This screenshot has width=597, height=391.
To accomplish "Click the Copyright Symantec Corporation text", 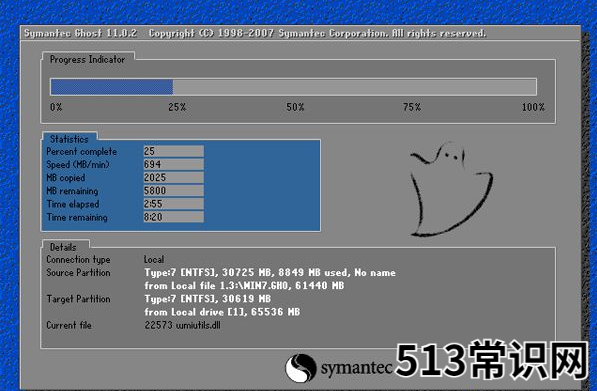I will coord(317,33).
